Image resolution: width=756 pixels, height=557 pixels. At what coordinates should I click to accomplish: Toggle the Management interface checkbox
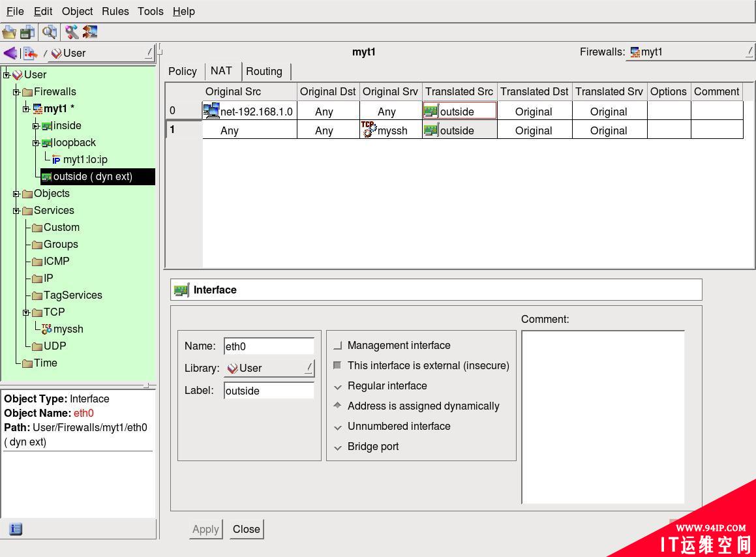[337, 345]
